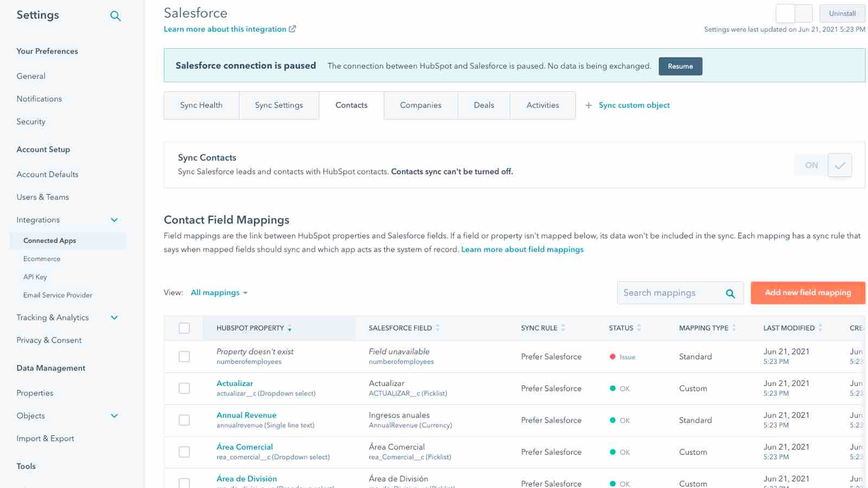Sort by Sync Rule column arrows
The height and width of the screenshot is (488, 868).
(563, 328)
